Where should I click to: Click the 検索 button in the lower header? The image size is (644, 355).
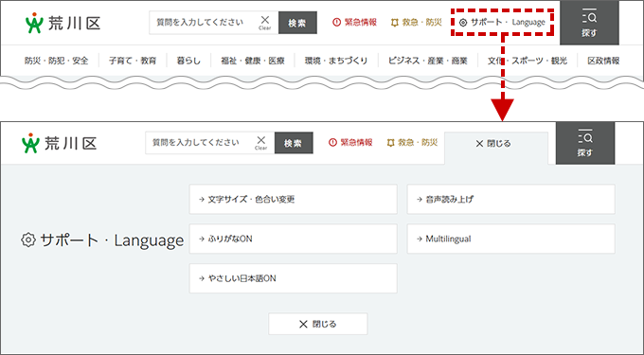tap(294, 143)
